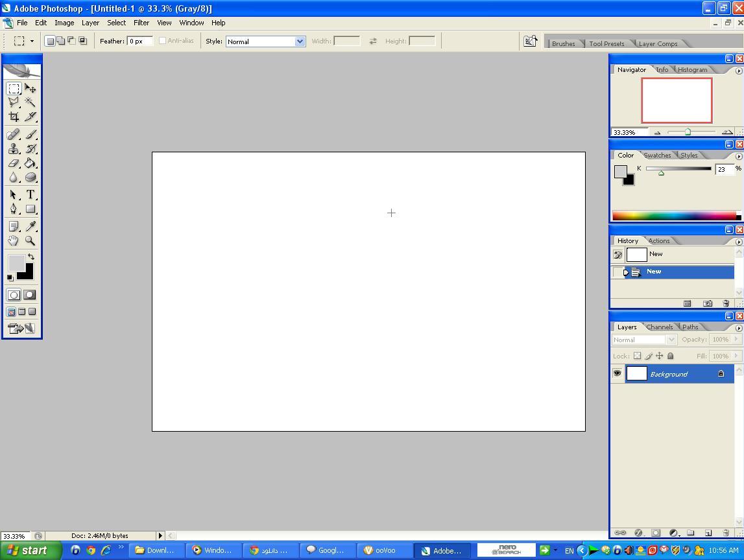Open the status bar info arrow menu
This screenshot has height=560, width=744.
pyautogui.click(x=160, y=535)
